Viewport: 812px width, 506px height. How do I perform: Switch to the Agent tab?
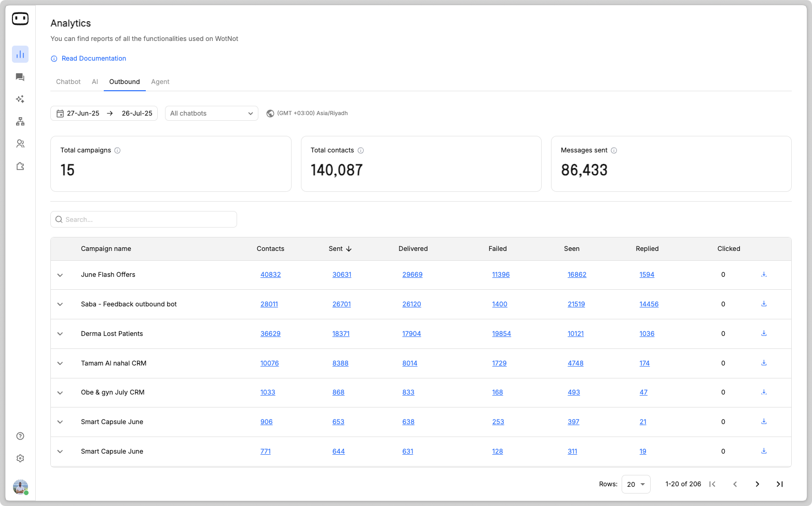coord(160,82)
